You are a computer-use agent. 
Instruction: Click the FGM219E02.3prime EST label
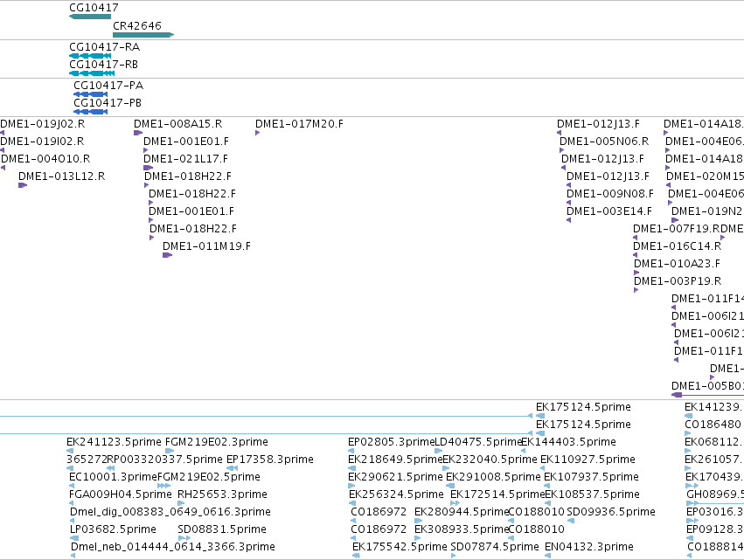(216, 442)
